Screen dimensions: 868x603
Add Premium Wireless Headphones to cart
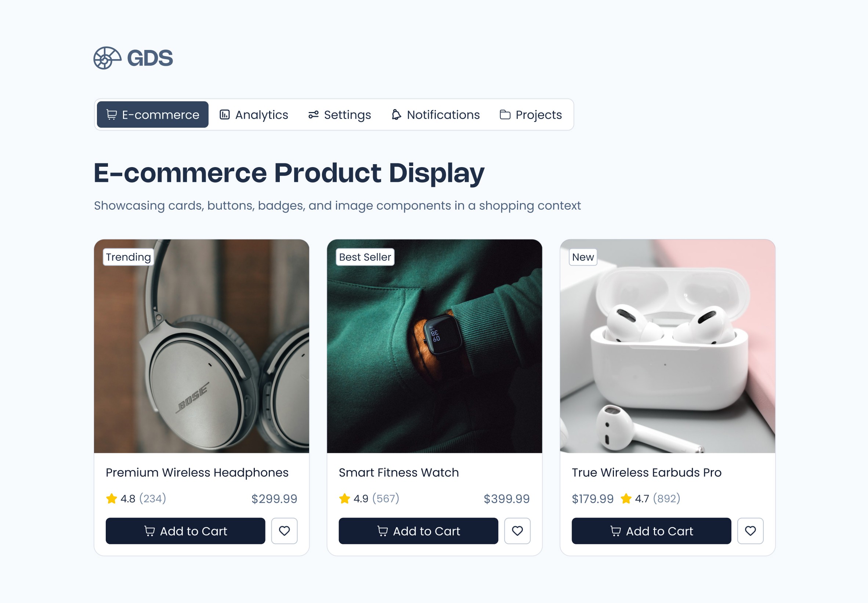(x=185, y=531)
